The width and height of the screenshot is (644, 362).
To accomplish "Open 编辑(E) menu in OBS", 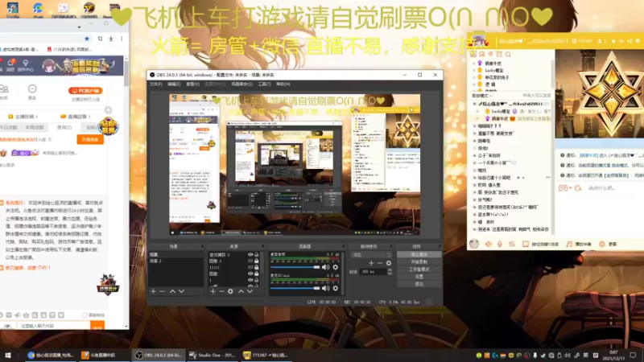I will tap(174, 84).
